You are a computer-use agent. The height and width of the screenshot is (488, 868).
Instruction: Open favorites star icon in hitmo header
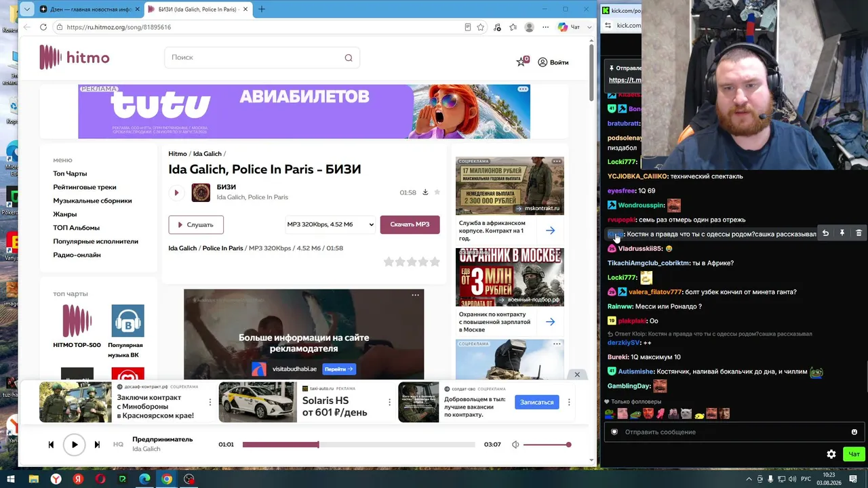[521, 62]
